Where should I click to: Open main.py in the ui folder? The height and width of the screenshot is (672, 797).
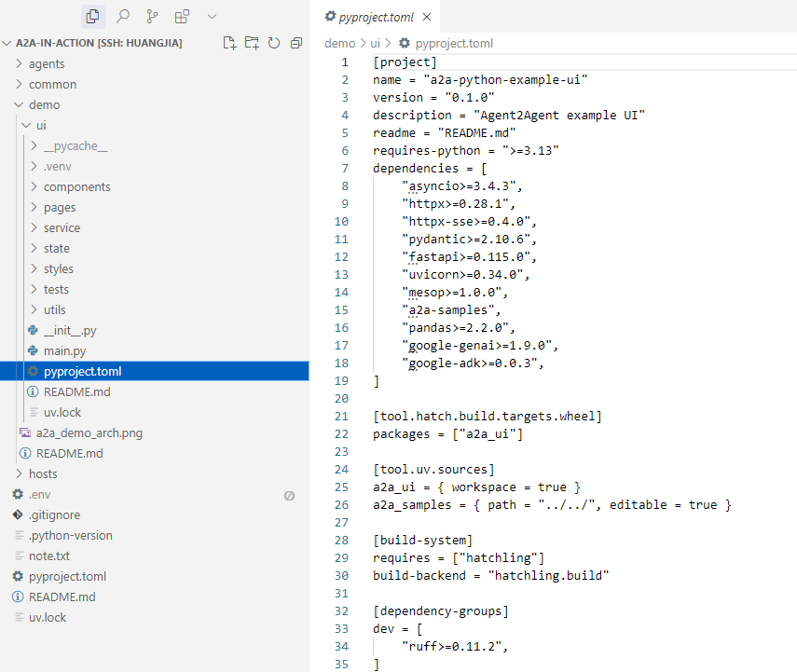64,350
